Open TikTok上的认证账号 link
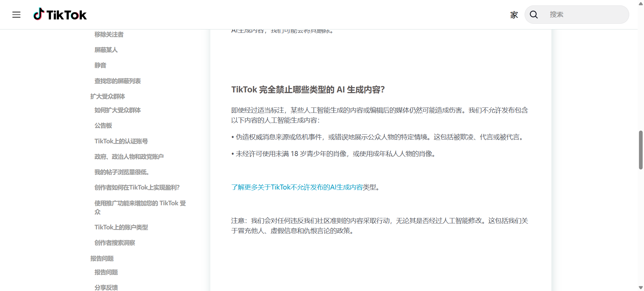 point(121,141)
